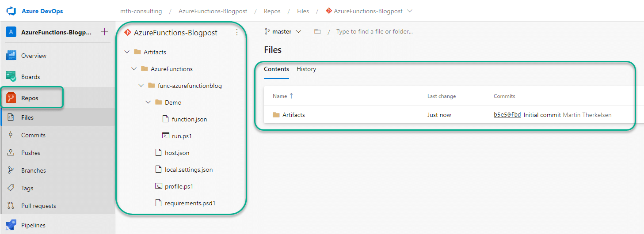Open mth-consulting in breadcrumb

[x=141, y=11]
